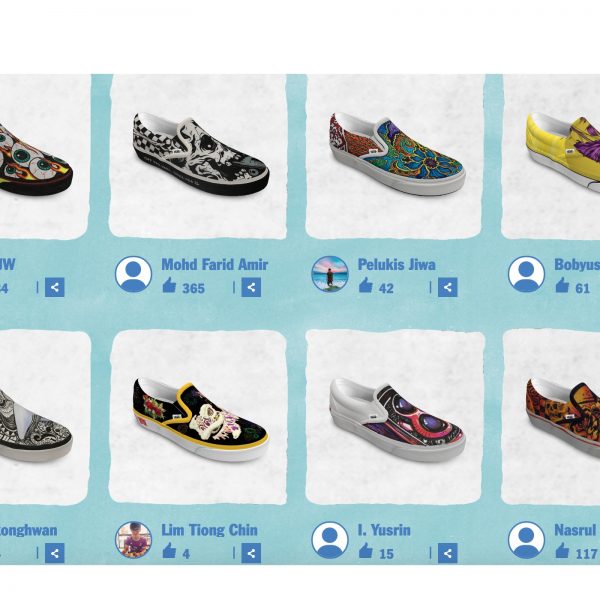Open Lim Tiong Chin's profile photo
This screenshot has width=600, height=600.
(x=133, y=540)
